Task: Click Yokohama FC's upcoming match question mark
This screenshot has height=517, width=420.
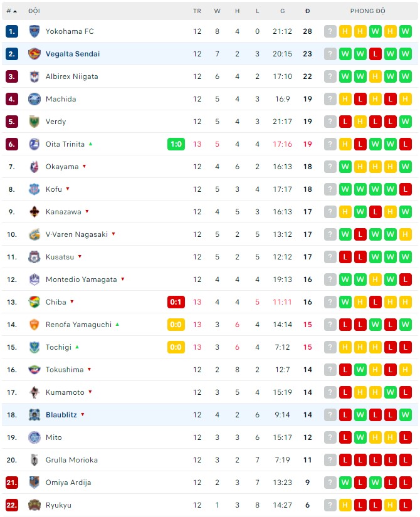Action: click(x=330, y=31)
